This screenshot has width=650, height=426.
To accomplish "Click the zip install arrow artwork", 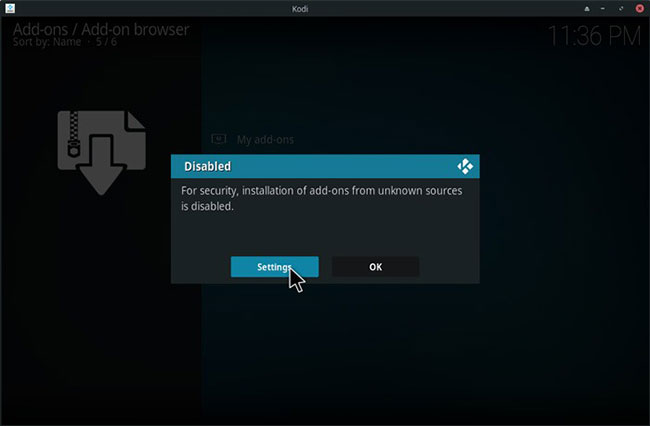I will [x=102, y=152].
